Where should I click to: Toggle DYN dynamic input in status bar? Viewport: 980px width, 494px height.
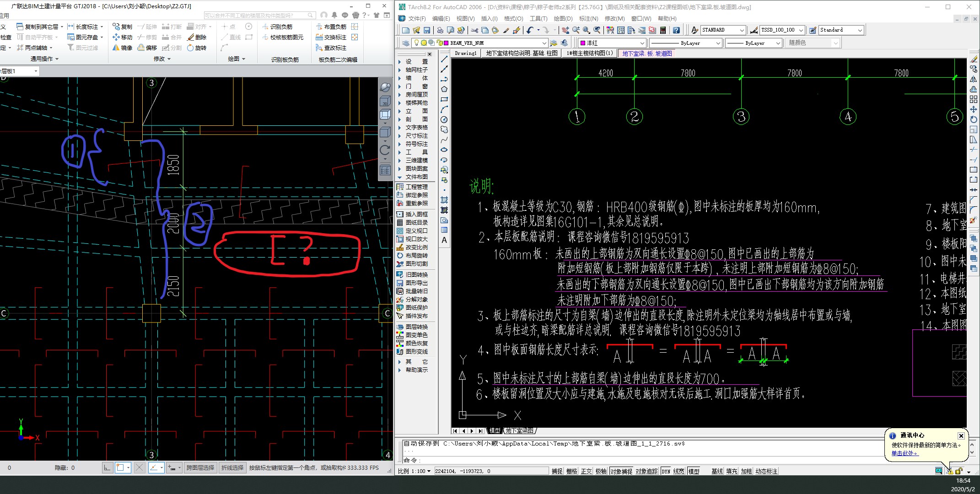pos(666,471)
